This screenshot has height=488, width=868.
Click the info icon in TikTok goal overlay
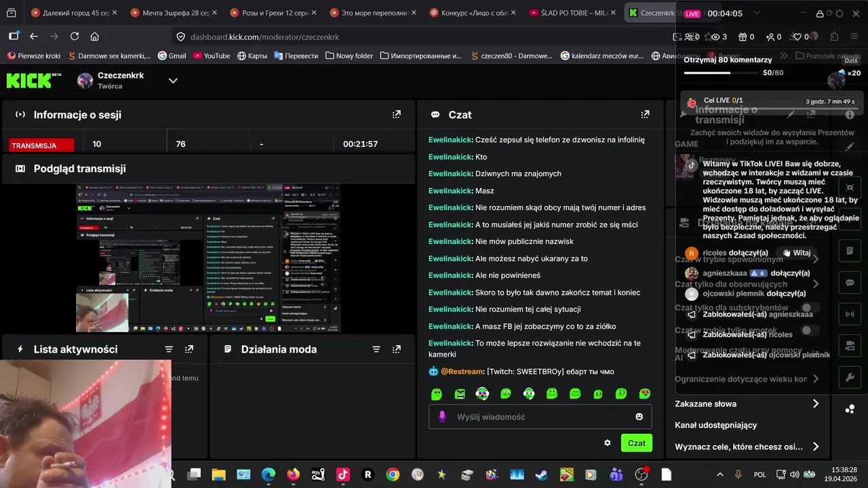[850, 115]
